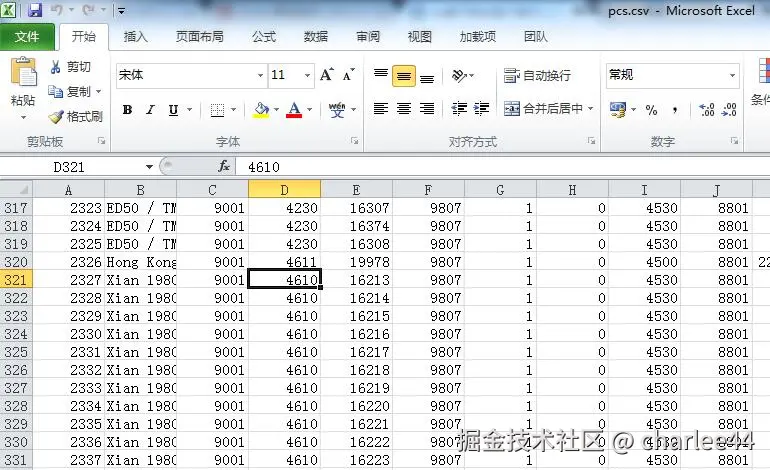Switch to the 公式 tab
The height and width of the screenshot is (470, 770).
coord(264,37)
